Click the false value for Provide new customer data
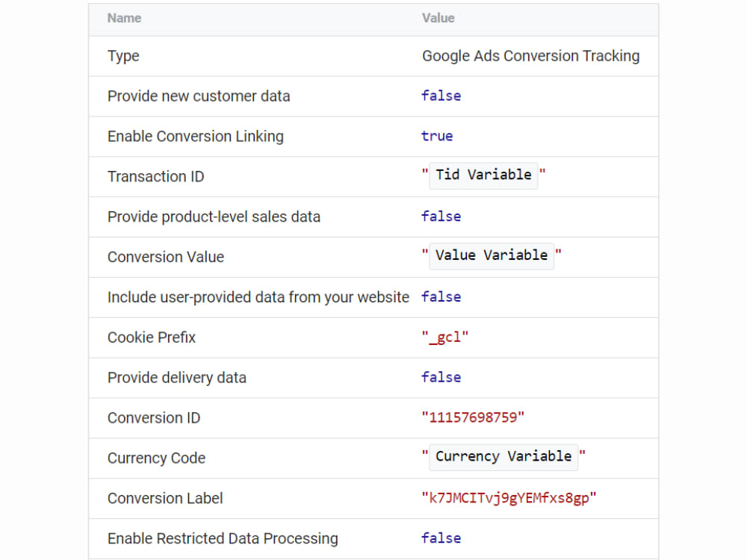The width and height of the screenshot is (747, 560). 441,96
